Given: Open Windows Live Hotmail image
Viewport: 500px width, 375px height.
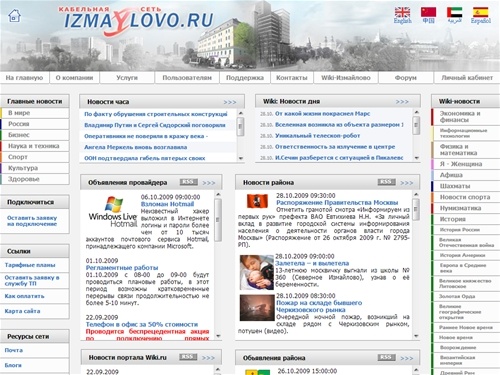Looking at the screenshot, I should pos(113,212).
